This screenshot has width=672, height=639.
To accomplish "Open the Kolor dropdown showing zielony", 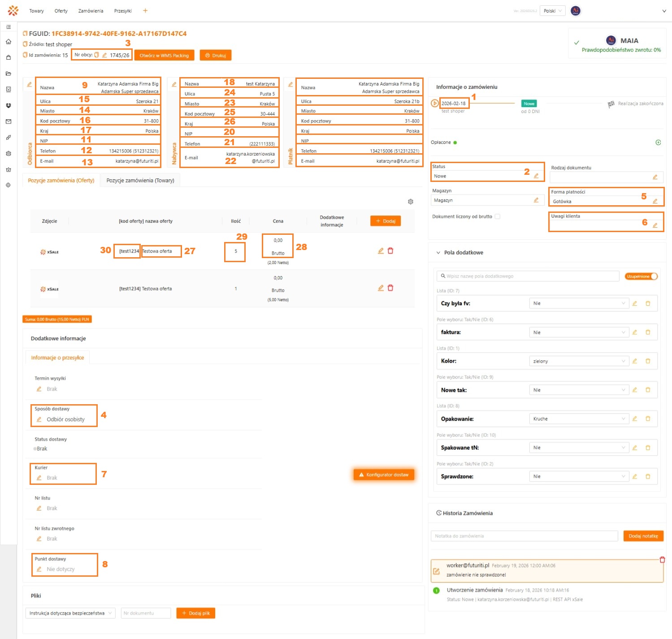I will click(x=579, y=361).
